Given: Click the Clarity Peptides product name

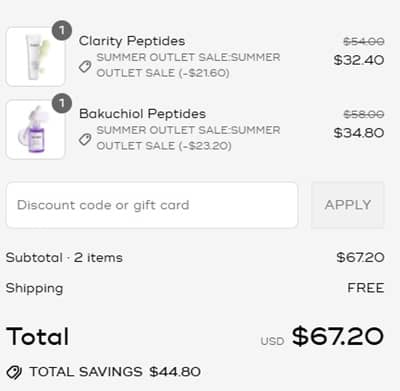Looking at the screenshot, I should point(132,41).
